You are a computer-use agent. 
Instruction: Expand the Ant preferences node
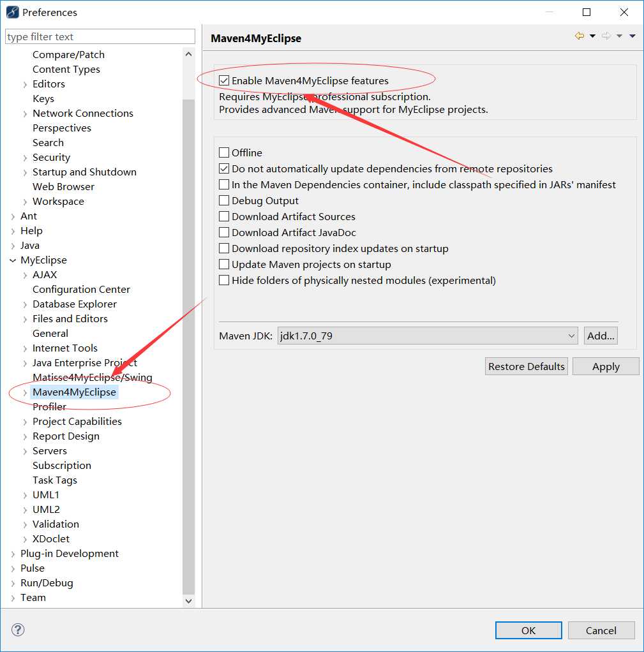click(x=13, y=217)
